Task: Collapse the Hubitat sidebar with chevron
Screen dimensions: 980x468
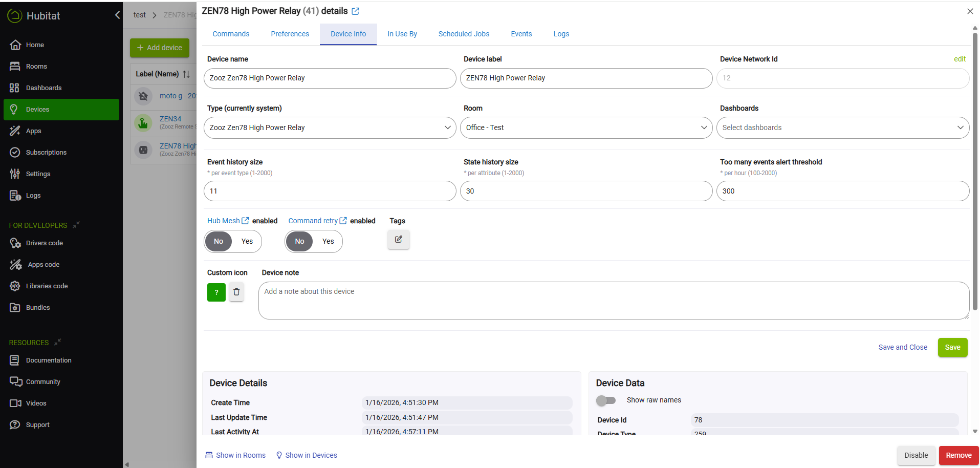Action: point(117,15)
